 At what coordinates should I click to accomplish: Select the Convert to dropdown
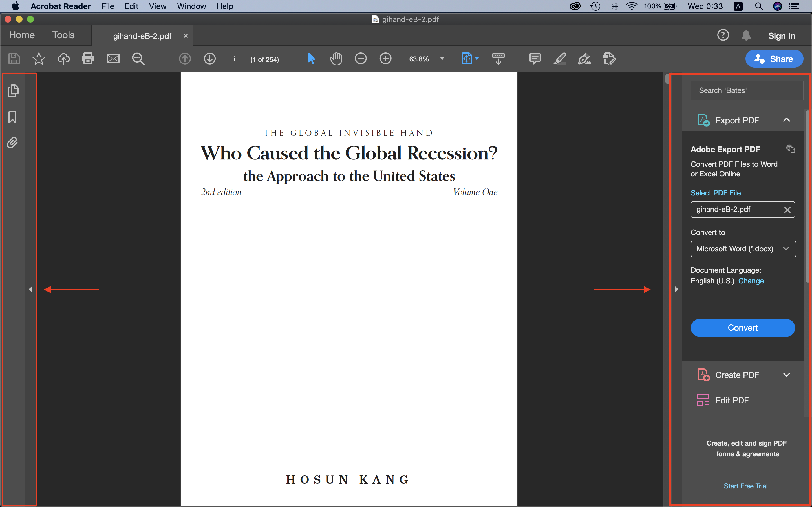click(742, 248)
